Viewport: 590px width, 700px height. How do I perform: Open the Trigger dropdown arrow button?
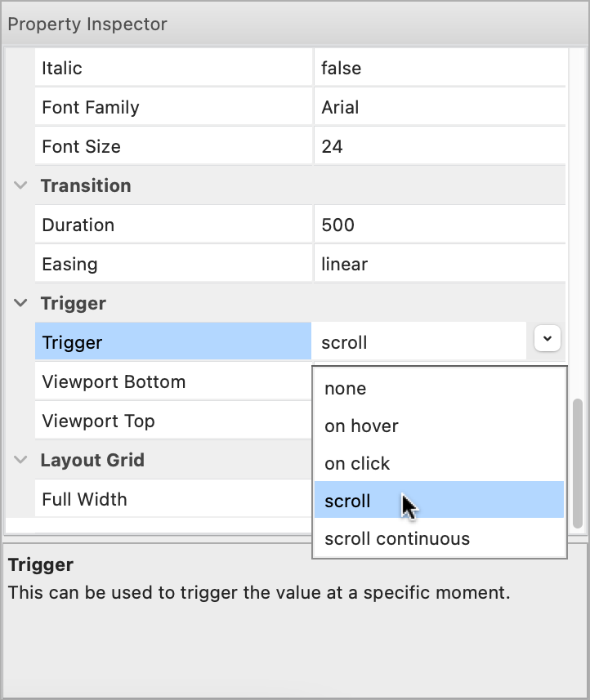click(x=548, y=337)
